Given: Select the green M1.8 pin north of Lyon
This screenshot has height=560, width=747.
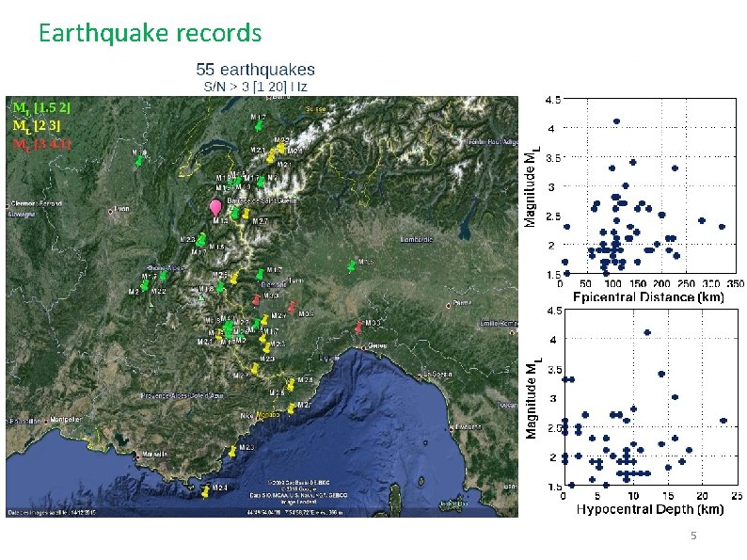Looking at the screenshot, I should point(138,161).
